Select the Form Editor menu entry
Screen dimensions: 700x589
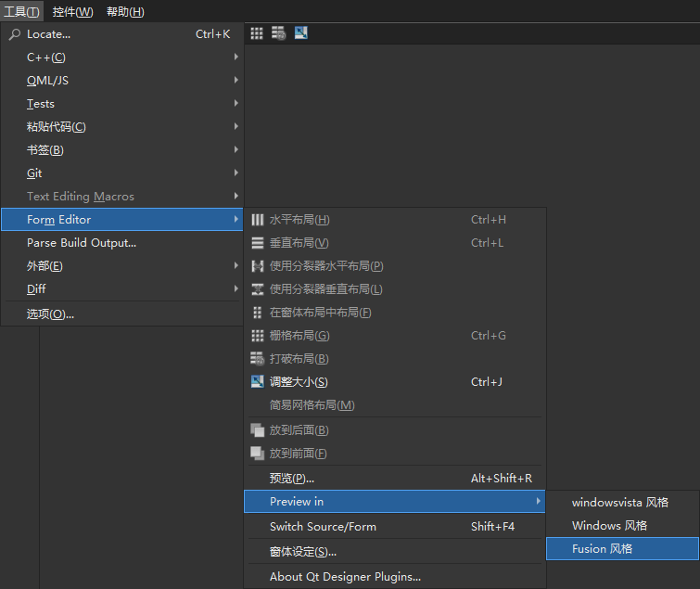[x=121, y=220]
